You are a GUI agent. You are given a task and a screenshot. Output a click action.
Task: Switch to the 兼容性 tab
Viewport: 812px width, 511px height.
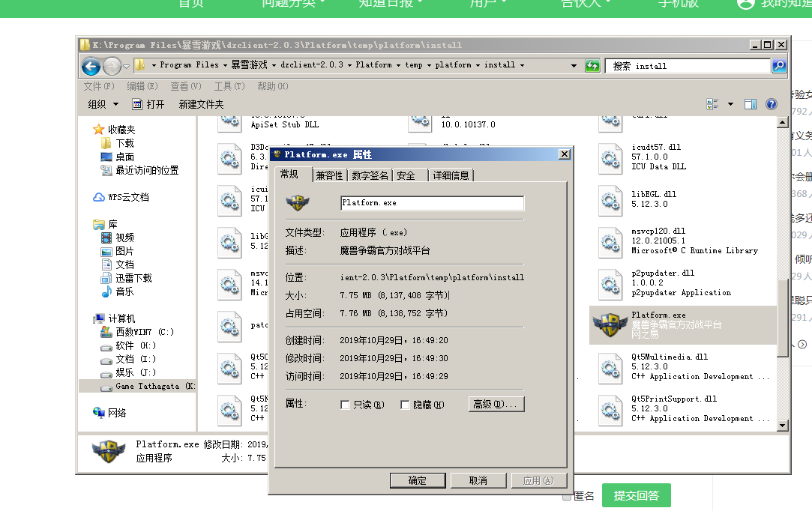pos(331,175)
